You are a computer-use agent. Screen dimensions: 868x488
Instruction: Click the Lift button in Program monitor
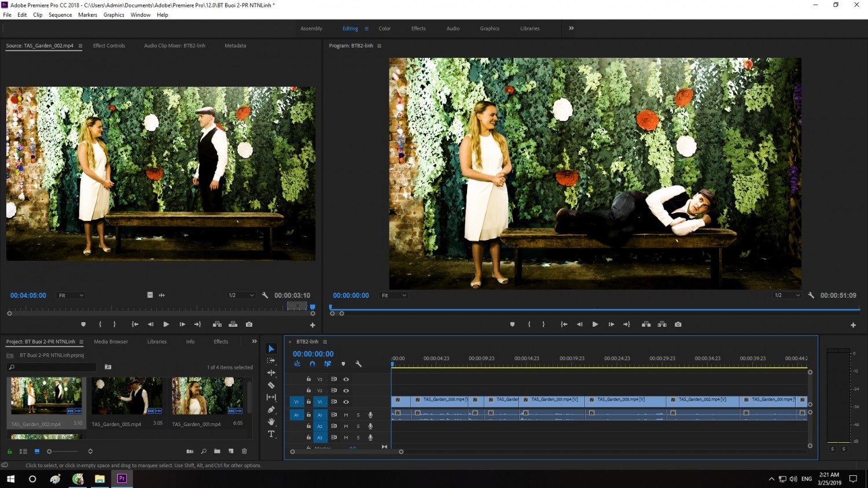coord(646,324)
